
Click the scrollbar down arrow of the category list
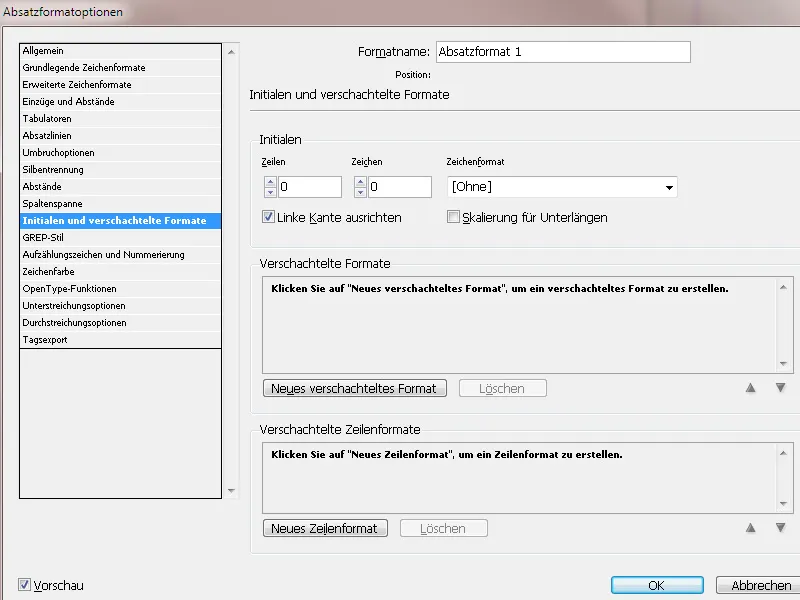click(231, 492)
